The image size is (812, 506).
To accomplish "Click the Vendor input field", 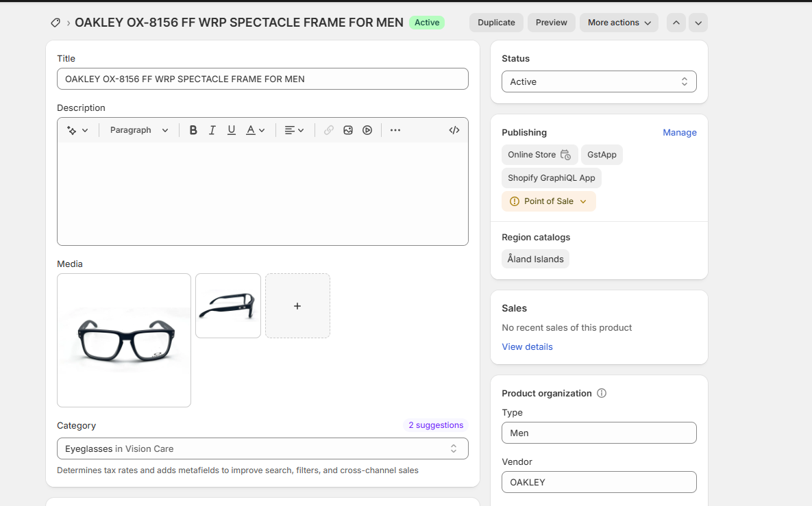I will click(x=599, y=482).
